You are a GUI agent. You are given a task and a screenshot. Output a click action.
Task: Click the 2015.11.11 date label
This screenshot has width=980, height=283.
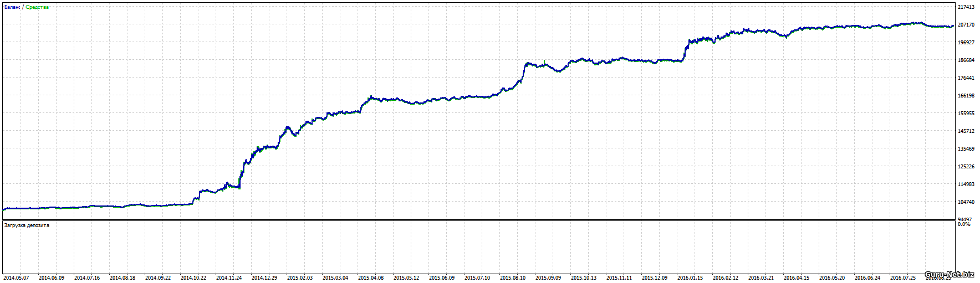(x=619, y=278)
